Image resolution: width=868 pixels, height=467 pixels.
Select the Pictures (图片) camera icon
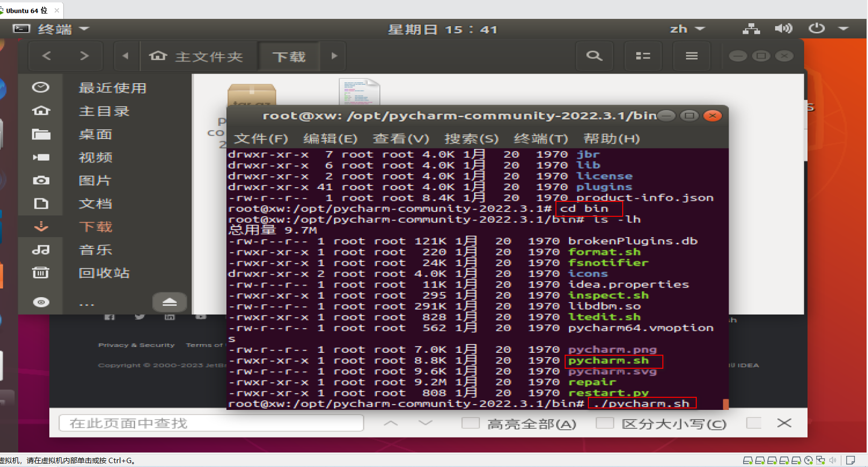[x=41, y=181]
